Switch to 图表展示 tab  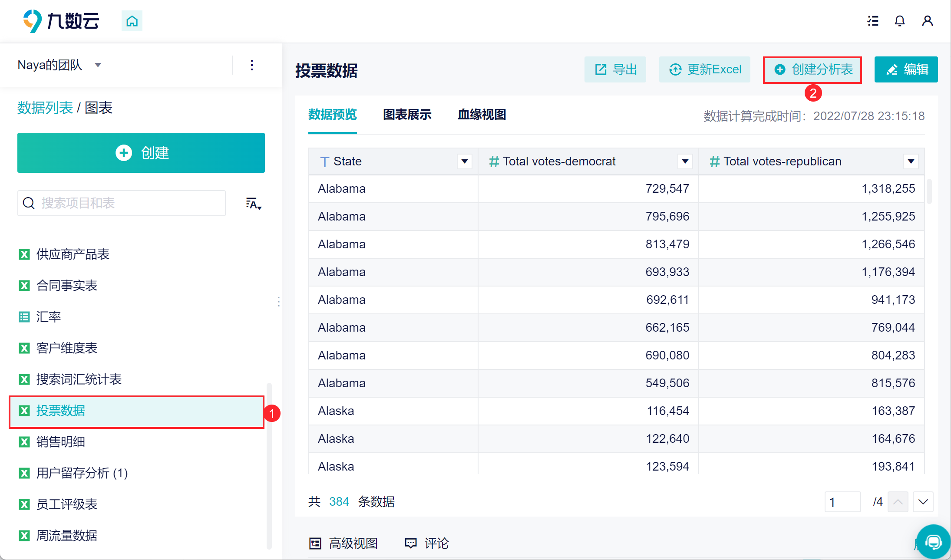[407, 115]
